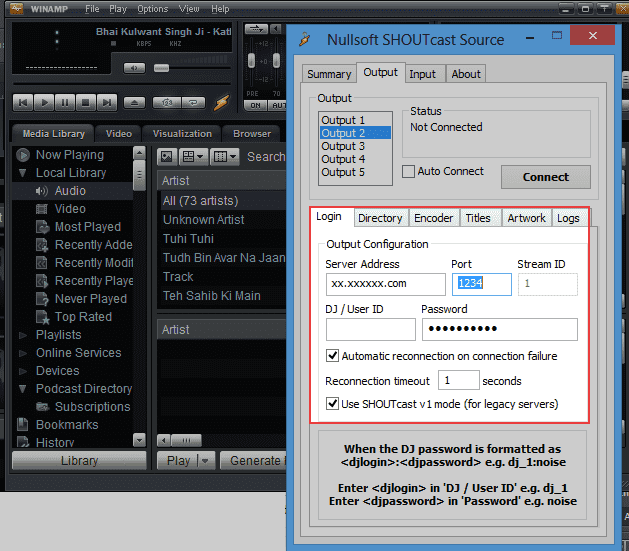This screenshot has width=629, height=551.
Task: Uncheck Use SHOUTcast v1 mode
Action: (x=332, y=403)
